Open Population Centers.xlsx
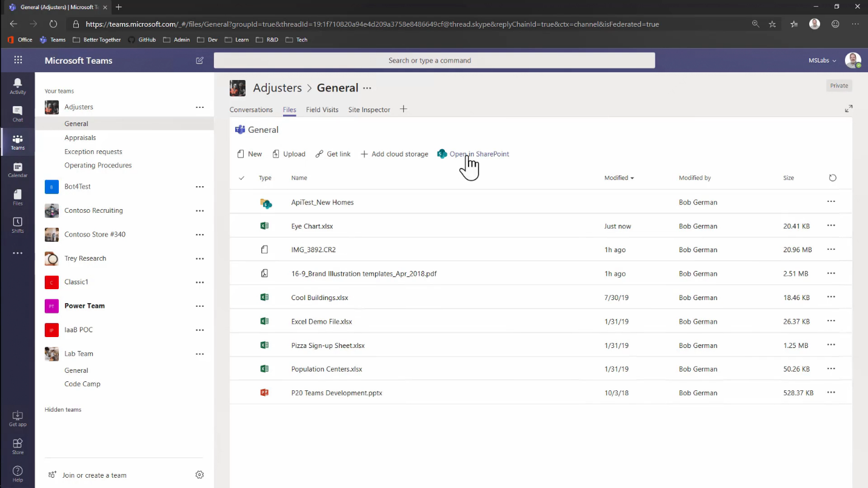This screenshot has width=868, height=488. click(x=327, y=369)
